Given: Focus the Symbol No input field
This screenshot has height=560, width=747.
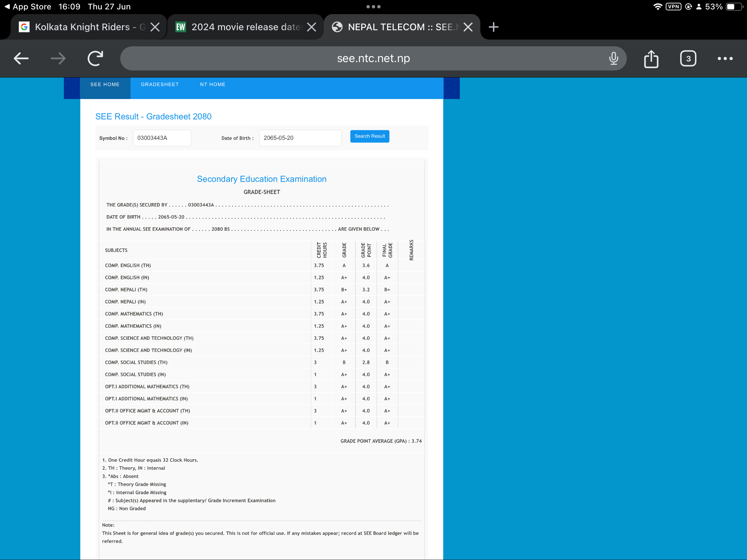Looking at the screenshot, I should click(162, 138).
